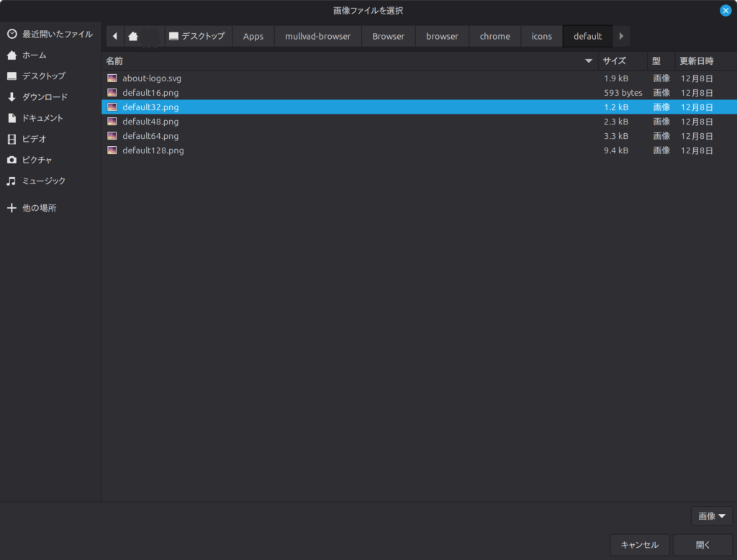Click Other Locations (他の場所) plus icon
This screenshot has height=560, width=737.
click(12, 208)
